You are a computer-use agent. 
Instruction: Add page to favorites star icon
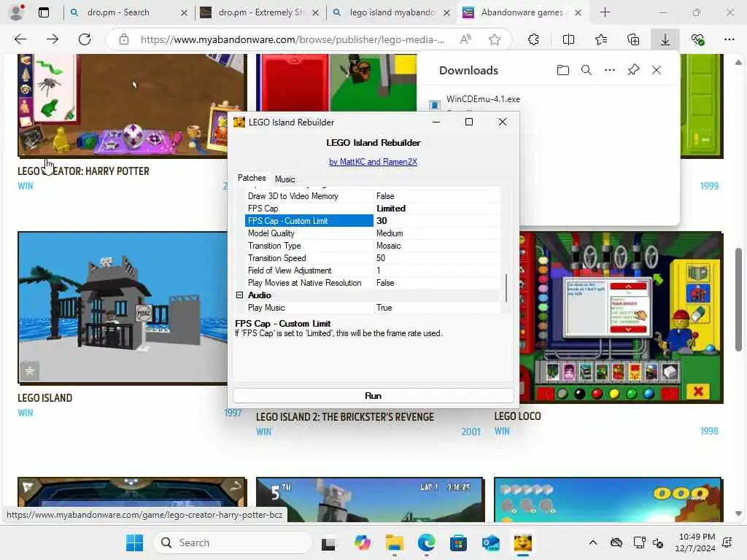pyautogui.click(x=495, y=39)
